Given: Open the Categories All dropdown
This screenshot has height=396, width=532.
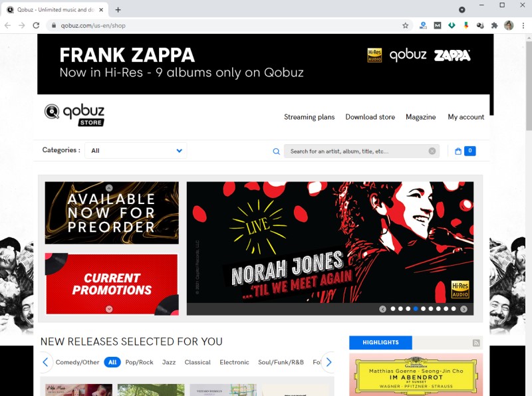Looking at the screenshot, I should (x=136, y=151).
